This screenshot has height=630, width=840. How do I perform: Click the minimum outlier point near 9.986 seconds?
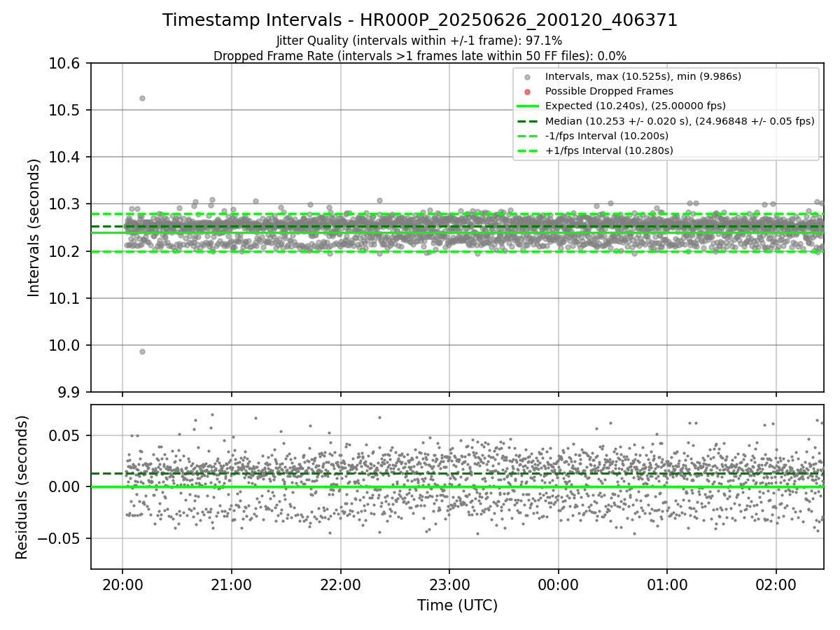pyautogui.click(x=142, y=351)
